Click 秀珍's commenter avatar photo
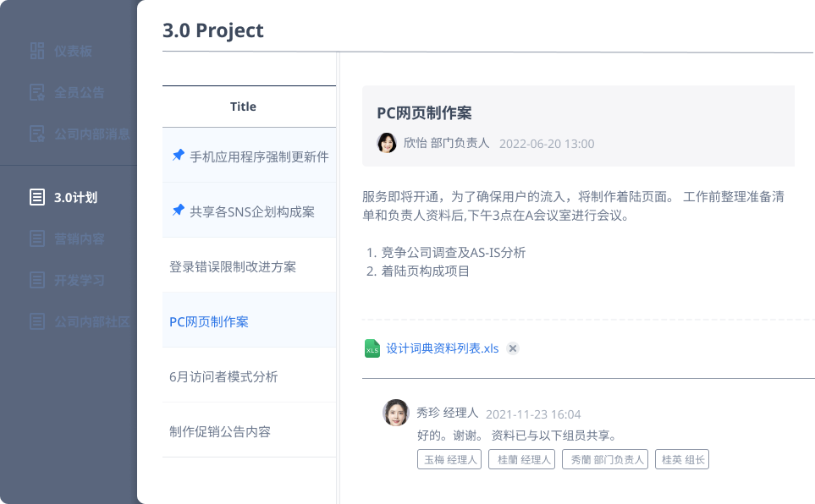Viewport: 815px width, 504px height. pos(396,413)
